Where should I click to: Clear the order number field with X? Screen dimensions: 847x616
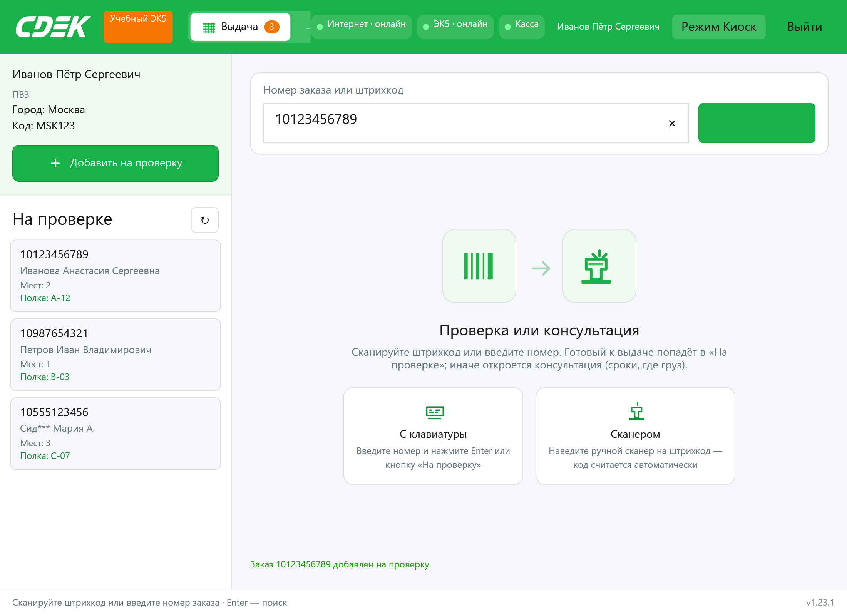(672, 123)
